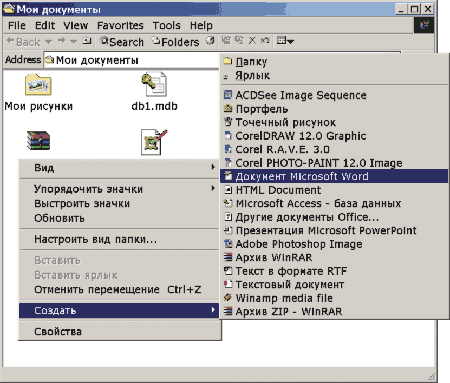
Task: Create new Ярлык shortcut
Action: (334, 76)
